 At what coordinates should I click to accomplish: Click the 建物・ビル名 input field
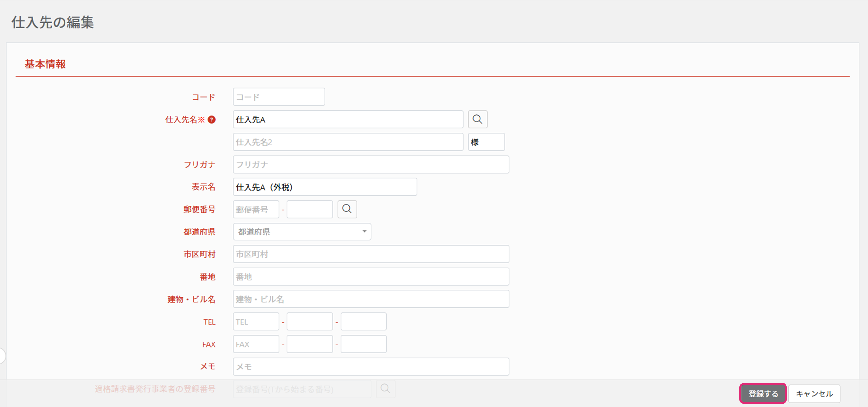pyautogui.click(x=371, y=299)
